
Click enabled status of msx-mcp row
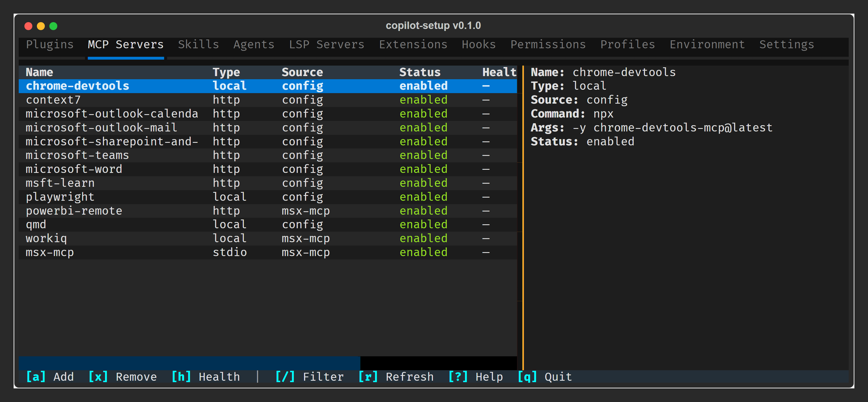(x=423, y=252)
